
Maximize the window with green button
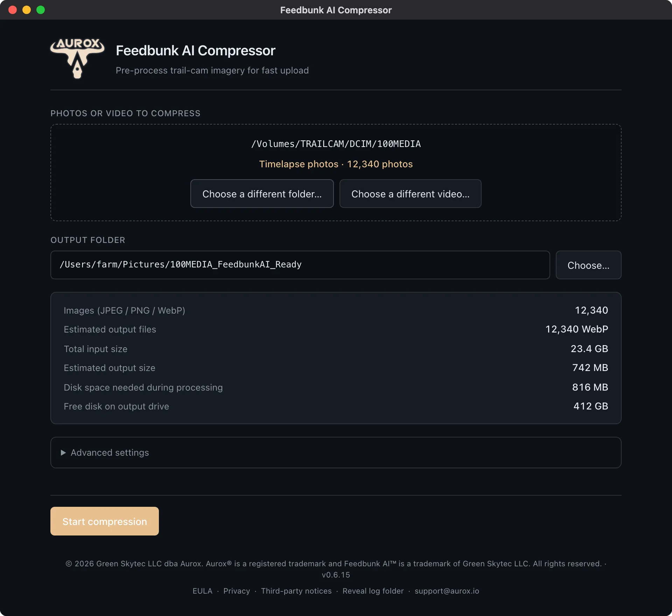[x=41, y=10]
